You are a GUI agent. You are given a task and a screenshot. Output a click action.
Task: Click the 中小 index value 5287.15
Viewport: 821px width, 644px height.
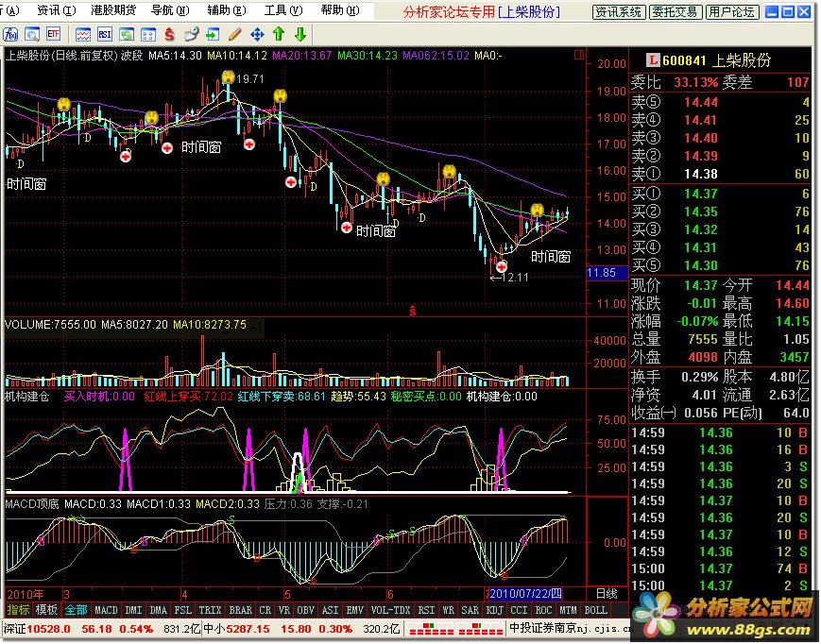click(x=248, y=628)
